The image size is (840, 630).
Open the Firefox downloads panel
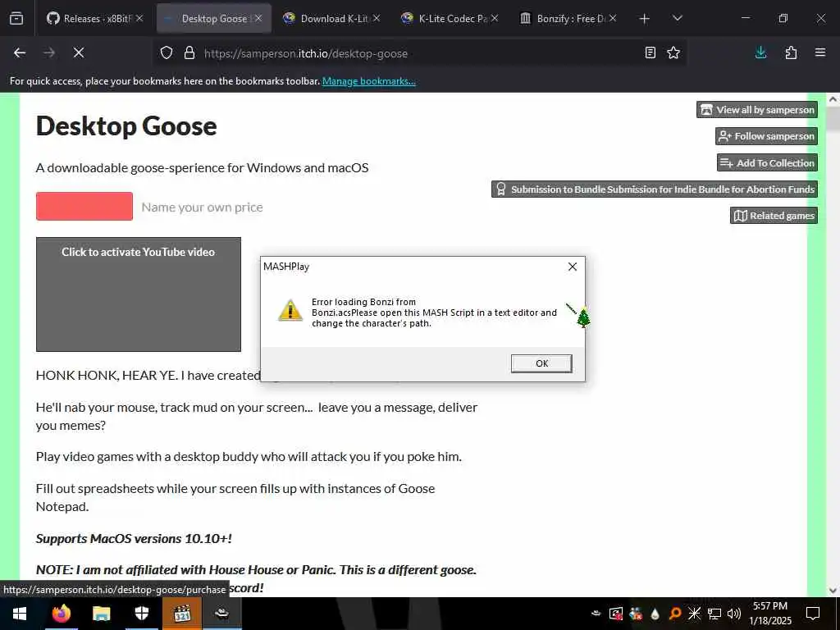(x=760, y=52)
